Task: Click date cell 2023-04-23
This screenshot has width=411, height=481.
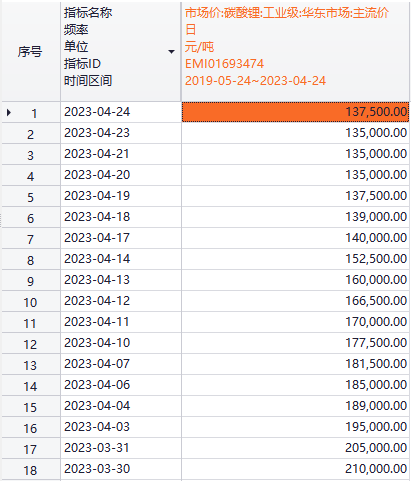Action: tap(121, 133)
